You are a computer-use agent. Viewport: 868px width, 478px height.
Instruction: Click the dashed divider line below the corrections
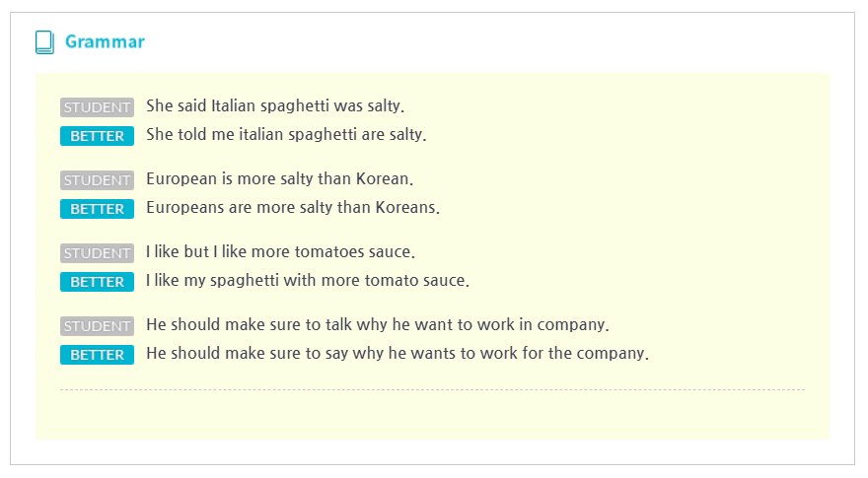point(432,389)
